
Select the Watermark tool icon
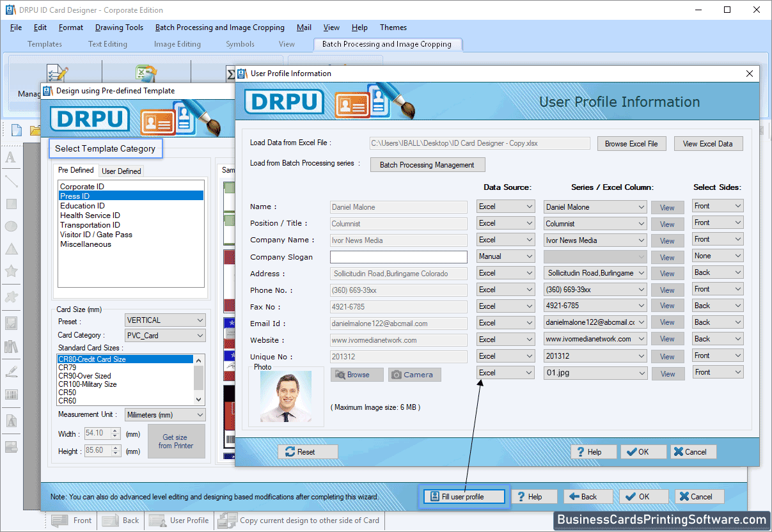click(x=11, y=421)
